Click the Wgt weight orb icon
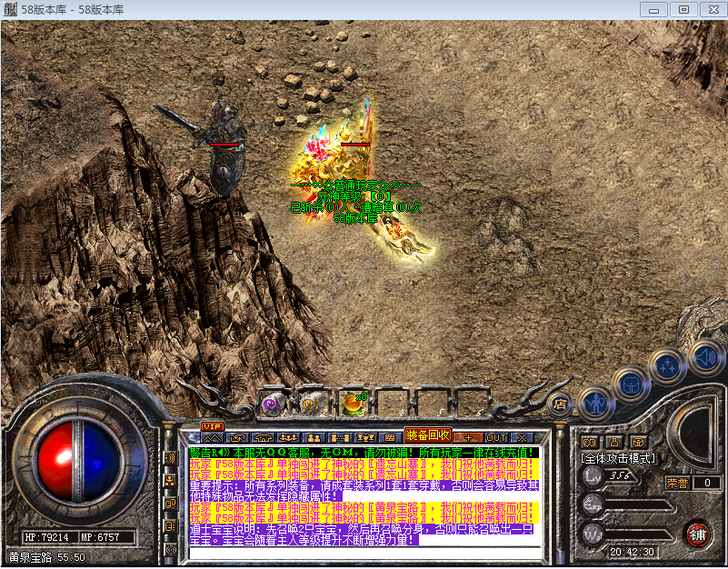728x569 pixels. click(593, 534)
